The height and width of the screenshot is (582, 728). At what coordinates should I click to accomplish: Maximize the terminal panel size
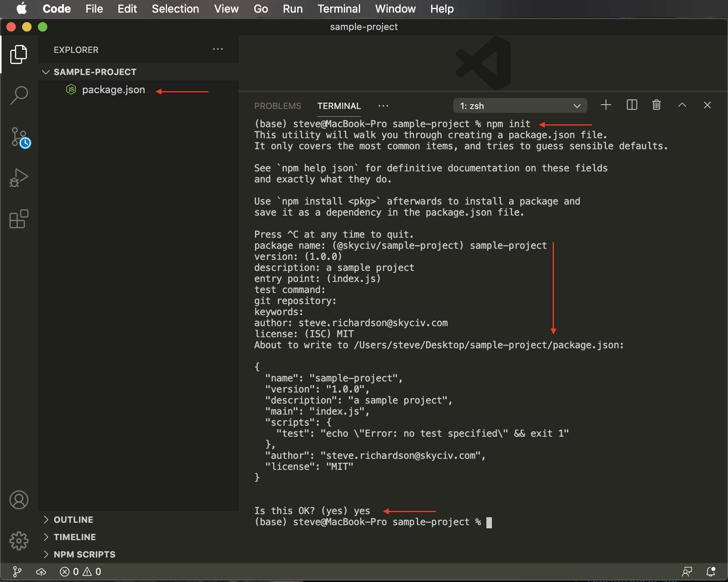pos(682,105)
